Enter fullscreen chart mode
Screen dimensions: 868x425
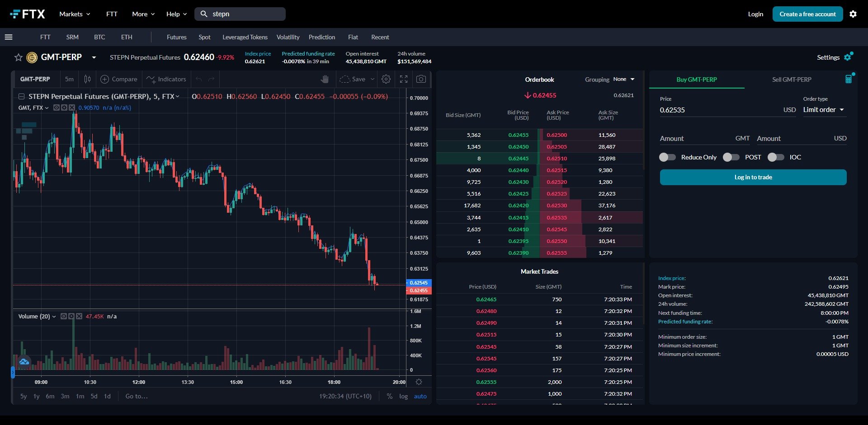[404, 79]
